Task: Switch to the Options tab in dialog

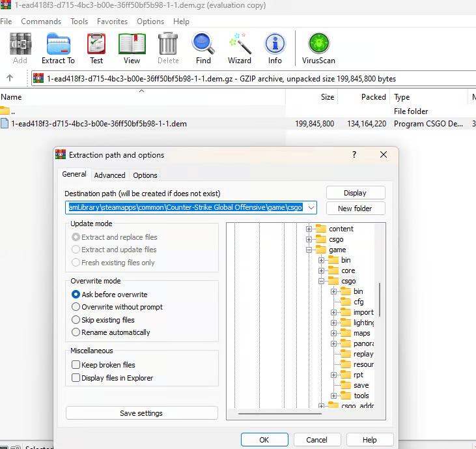Action: pos(145,175)
